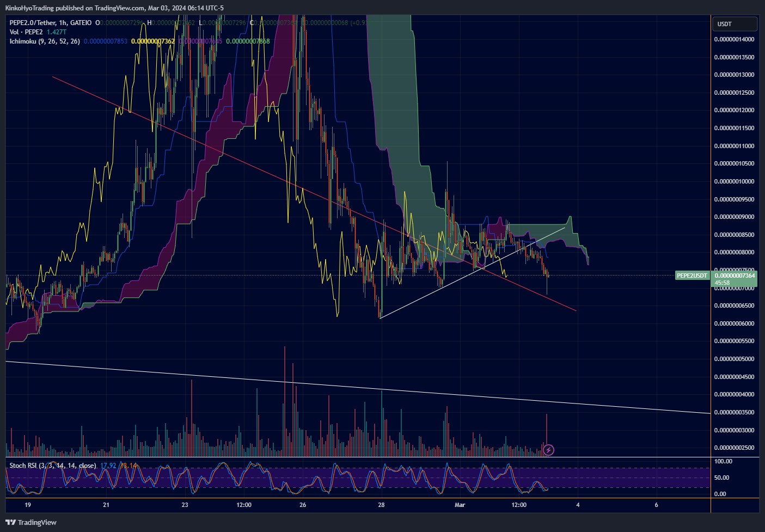This screenshot has width=765, height=532.
Task: Click the 100.00 label on Stoch RSI scale
Action: tap(724, 461)
